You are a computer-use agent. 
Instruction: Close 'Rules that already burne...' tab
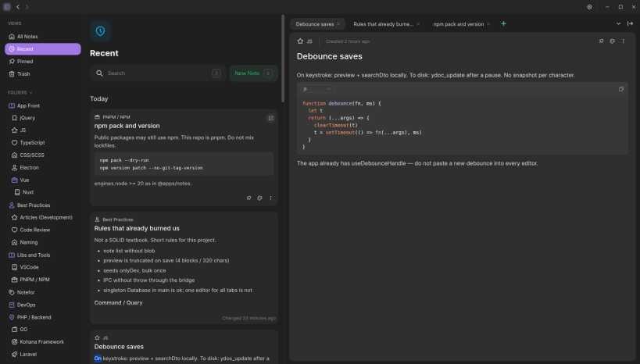point(418,24)
